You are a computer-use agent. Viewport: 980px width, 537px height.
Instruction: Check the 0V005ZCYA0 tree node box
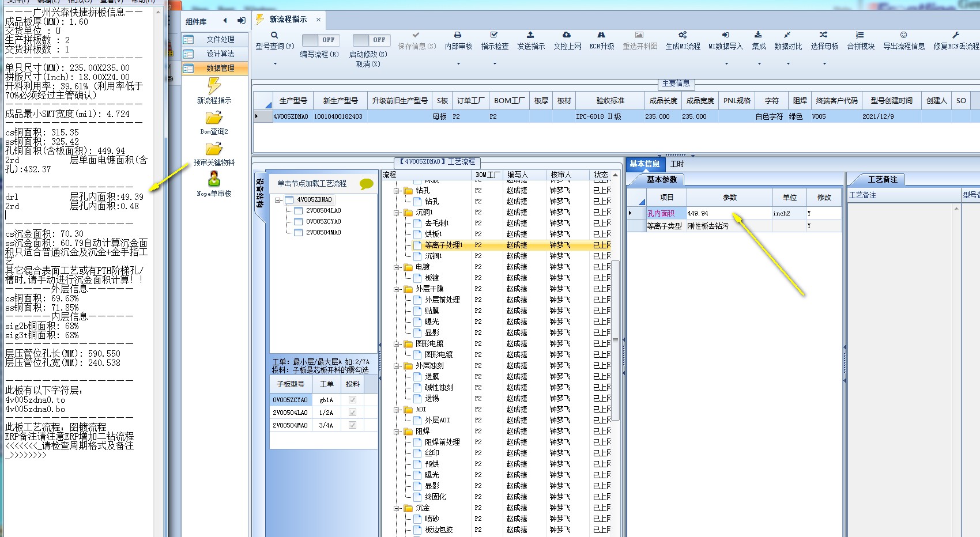coord(298,222)
